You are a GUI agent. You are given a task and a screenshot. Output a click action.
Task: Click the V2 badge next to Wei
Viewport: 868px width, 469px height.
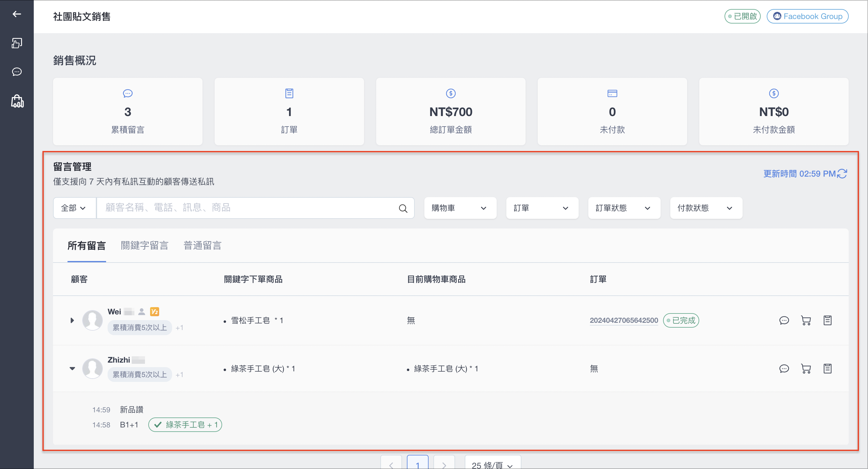(x=154, y=312)
